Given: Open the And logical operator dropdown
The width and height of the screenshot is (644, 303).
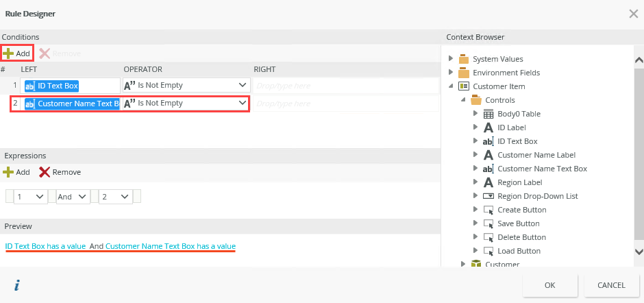Looking at the screenshot, I should pos(83,197).
